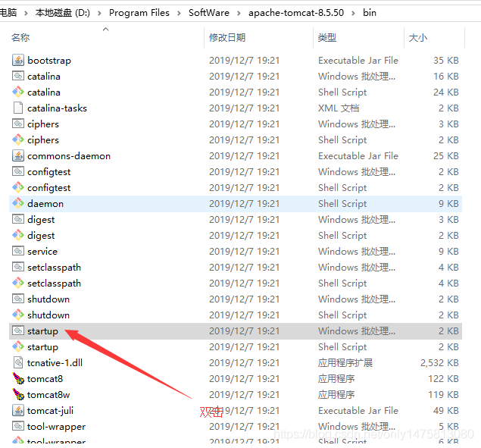Screen dimensions: 481x448
Task: Select the tomcat-juli file name
Action: (50, 411)
